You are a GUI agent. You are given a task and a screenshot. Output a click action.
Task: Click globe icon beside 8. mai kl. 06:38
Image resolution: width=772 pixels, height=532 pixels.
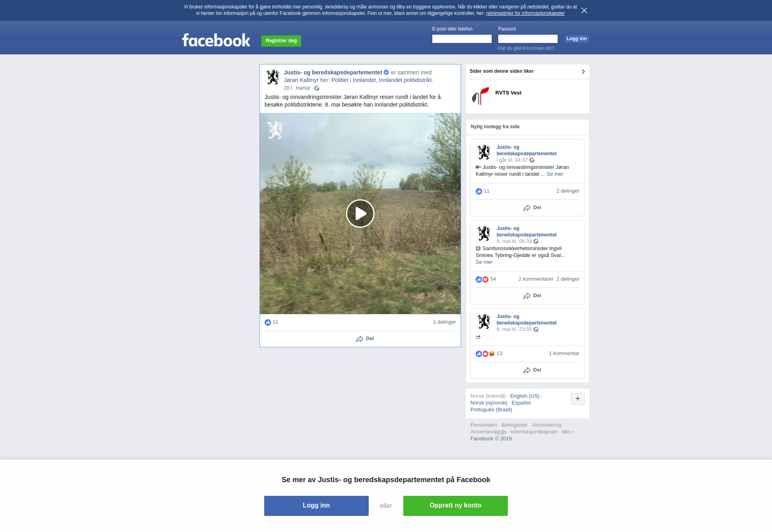click(536, 241)
